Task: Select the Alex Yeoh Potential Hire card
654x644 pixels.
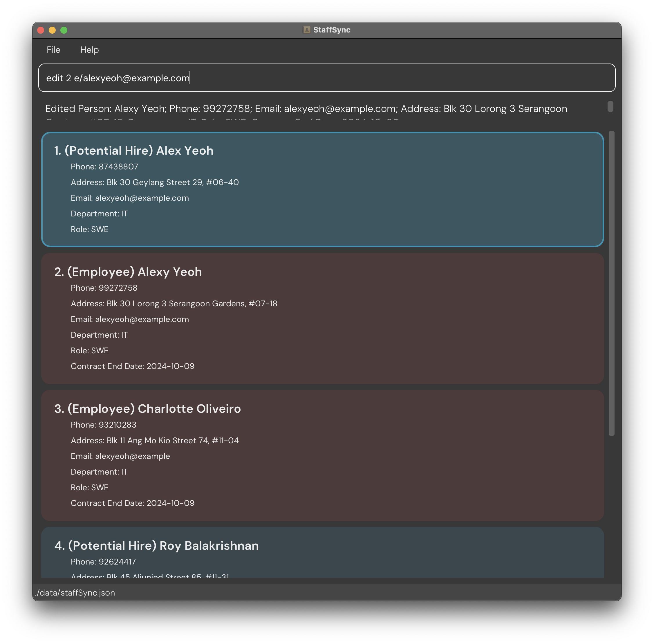Action: [322, 189]
